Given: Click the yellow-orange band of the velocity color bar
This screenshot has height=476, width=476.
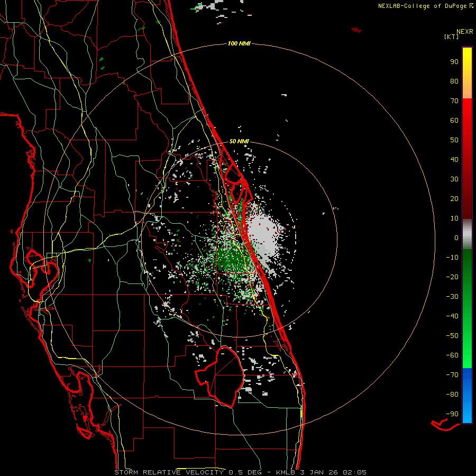Looking at the screenshot, I should 467,73.
